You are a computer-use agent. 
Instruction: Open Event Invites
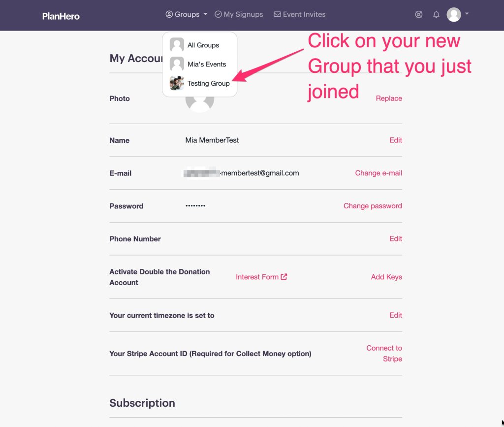click(x=299, y=15)
